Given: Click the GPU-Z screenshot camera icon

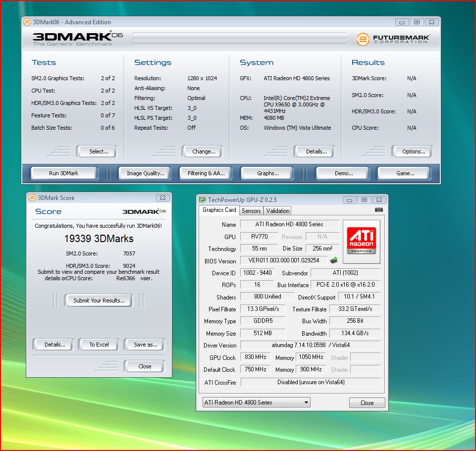Looking at the screenshot, I should [x=378, y=210].
